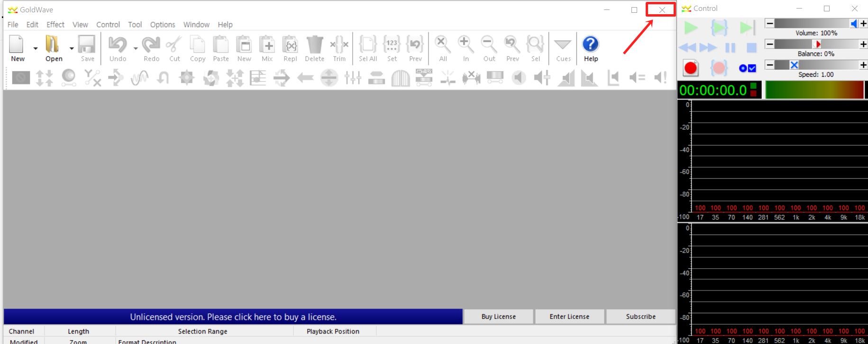Screen dimensions: 868x344
Task: Click the Rewind button in Control
Action: click(x=687, y=47)
